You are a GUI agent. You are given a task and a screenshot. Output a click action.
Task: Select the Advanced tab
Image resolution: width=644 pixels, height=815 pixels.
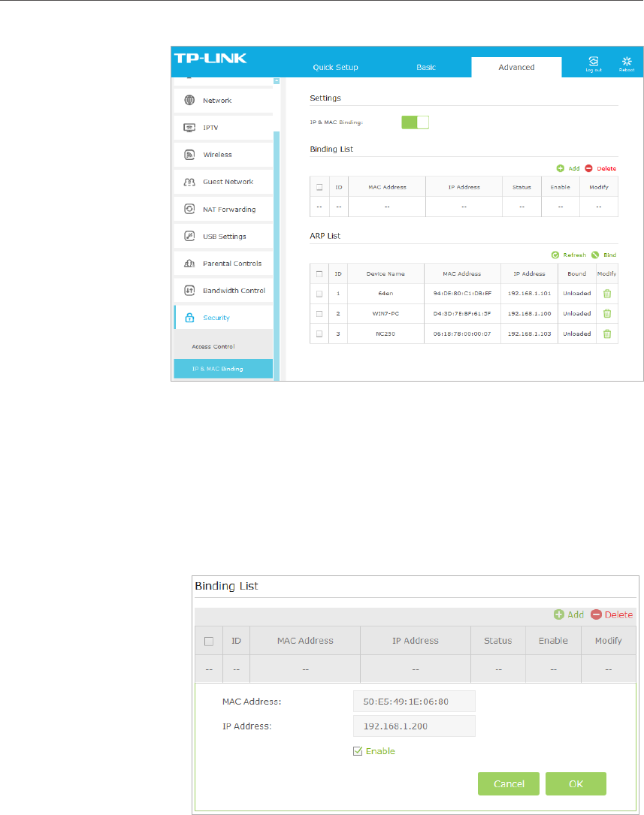(x=516, y=67)
